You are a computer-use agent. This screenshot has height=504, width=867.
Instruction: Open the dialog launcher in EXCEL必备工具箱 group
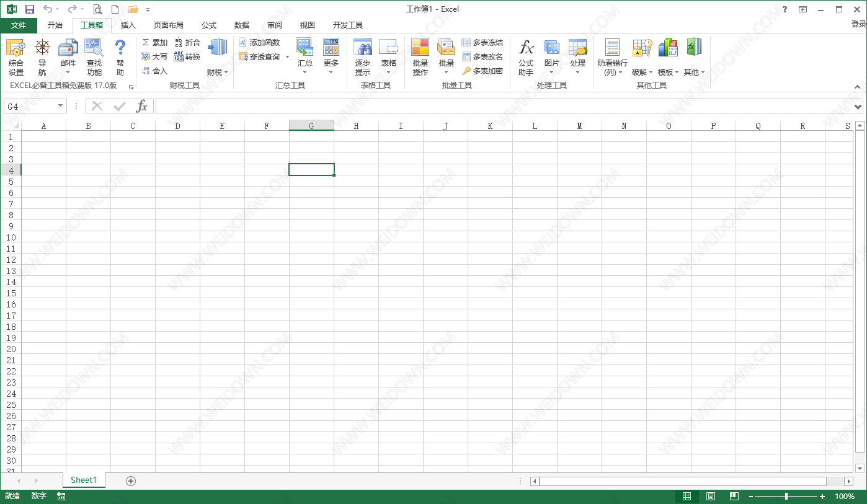[131, 87]
